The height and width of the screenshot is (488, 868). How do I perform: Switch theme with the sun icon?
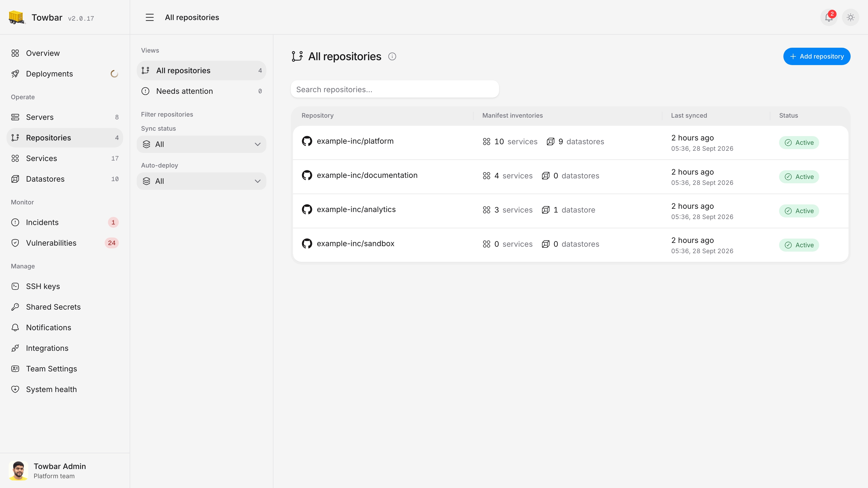[850, 17]
